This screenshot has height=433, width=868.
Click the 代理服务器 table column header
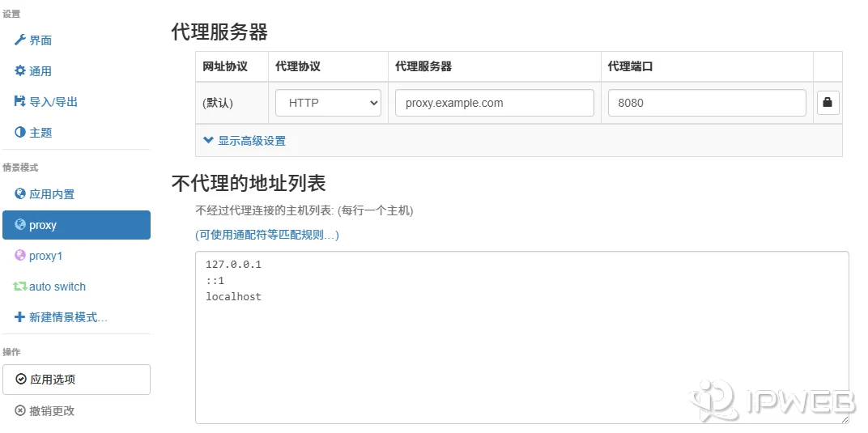click(423, 66)
